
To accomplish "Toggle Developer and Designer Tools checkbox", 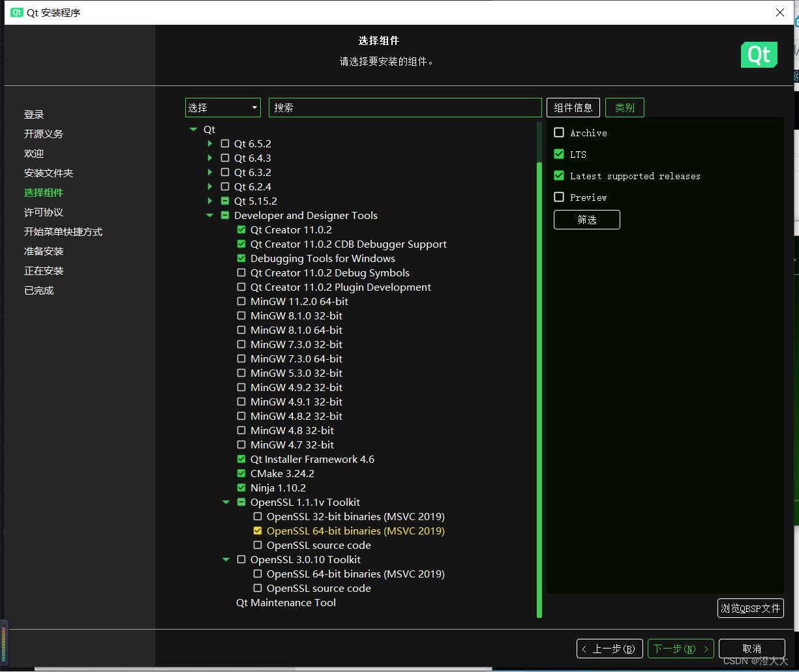I will pyautogui.click(x=225, y=215).
